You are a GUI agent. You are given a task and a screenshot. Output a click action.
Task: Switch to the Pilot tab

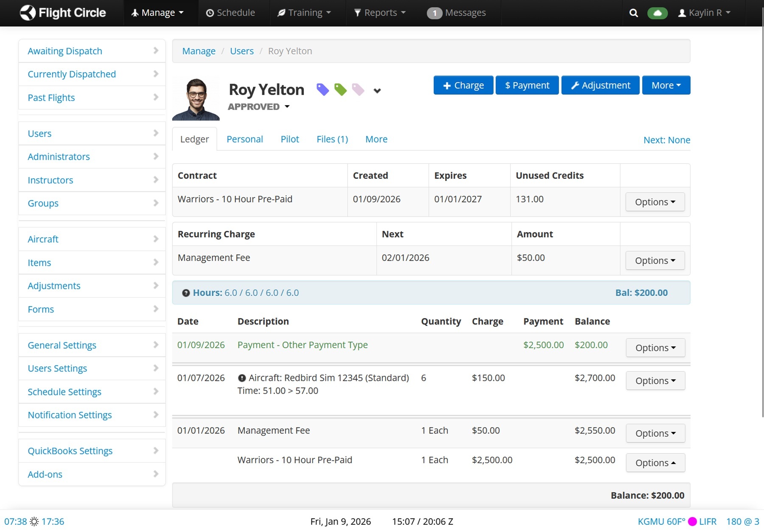(x=289, y=139)
